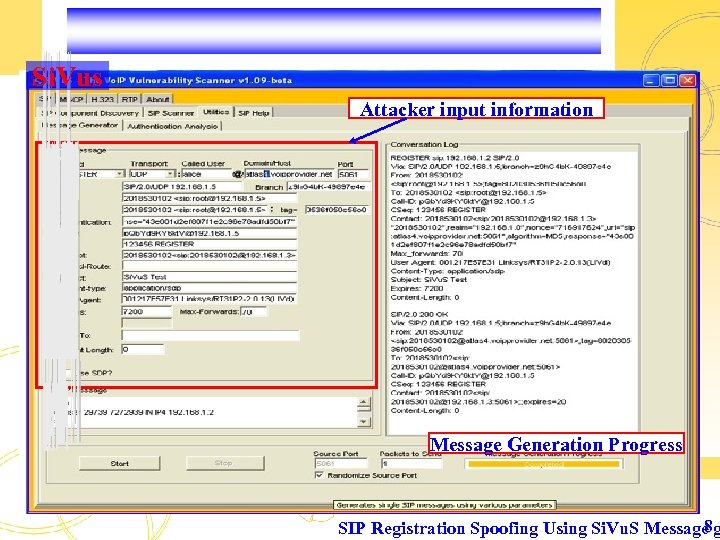This screenshot has height=540, width=720.
Task: Open the Authentication Analysis tab
Action: [x=172, y=126]
